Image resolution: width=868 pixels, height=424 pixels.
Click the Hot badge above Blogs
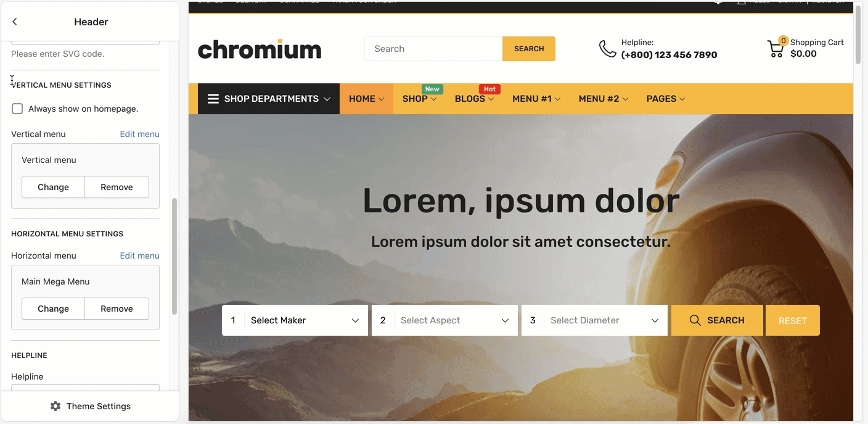[489, 89]
